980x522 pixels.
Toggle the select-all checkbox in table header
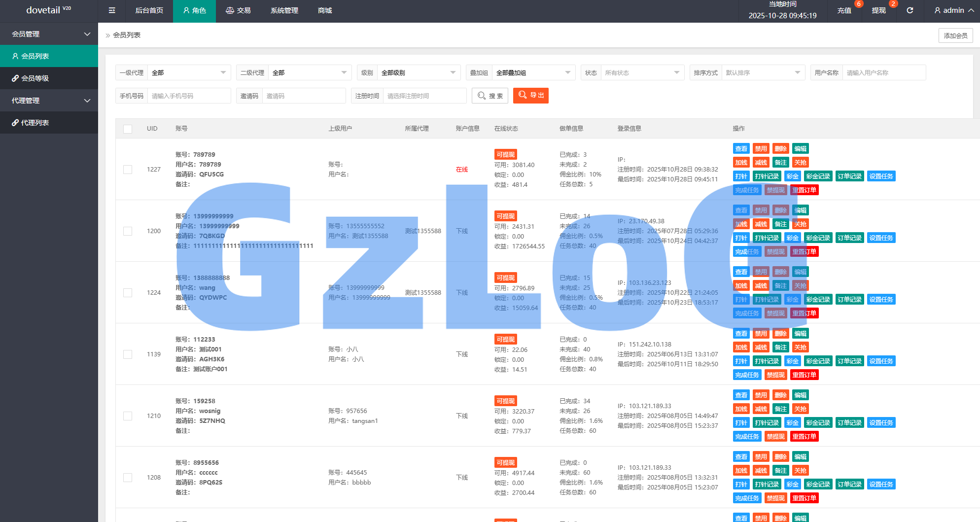point(128,129)
